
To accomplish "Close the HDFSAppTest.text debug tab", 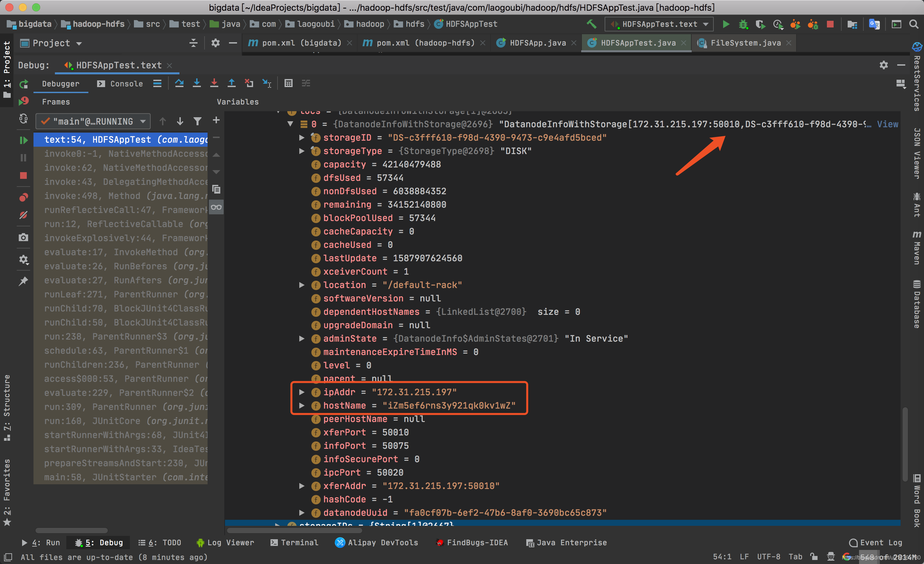I will (169, 65).
